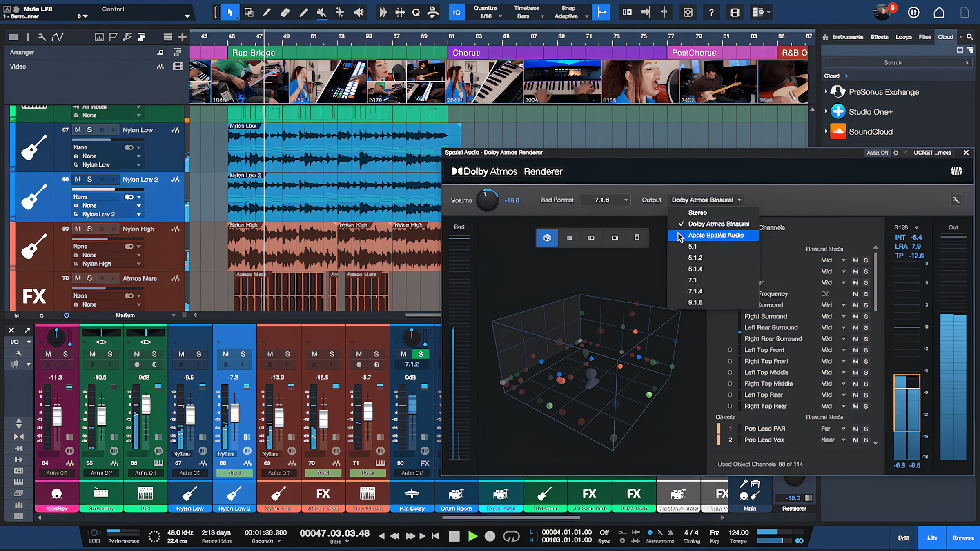The image size is (980, 551).
Task: Solo the Nylon High track
Action: click(x=89, y=229)
